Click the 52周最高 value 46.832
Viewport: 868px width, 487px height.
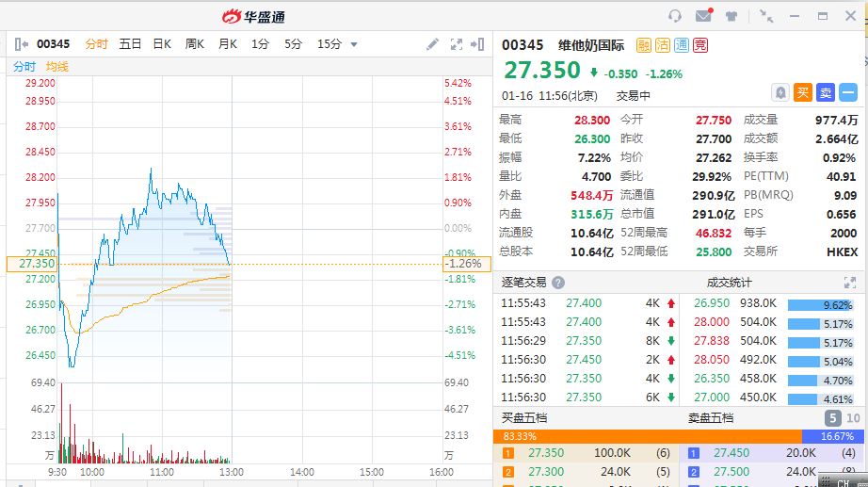(714, 234)
